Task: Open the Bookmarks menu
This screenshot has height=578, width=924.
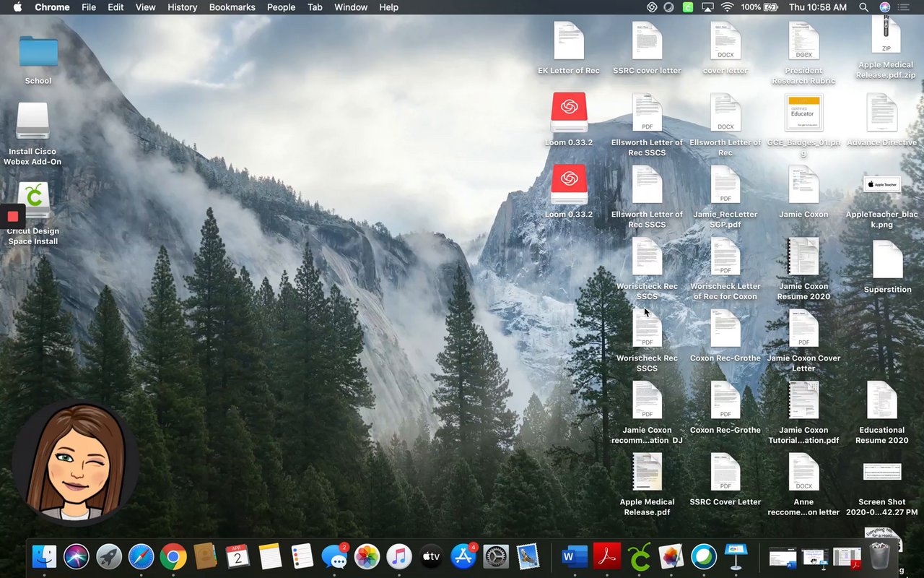Action: pyautogui.click(x=232, y=7)
